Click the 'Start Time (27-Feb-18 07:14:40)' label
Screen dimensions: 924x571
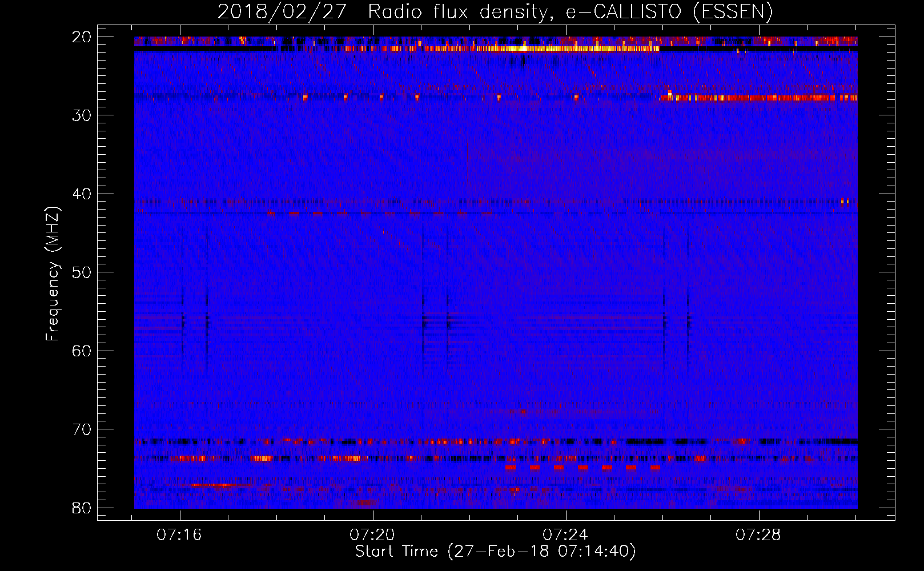pos(495,552)
